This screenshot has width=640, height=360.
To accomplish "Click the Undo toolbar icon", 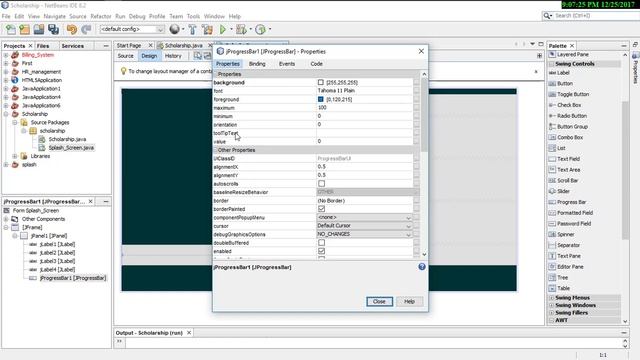I will pyautogui.click(x=72, y=29).
